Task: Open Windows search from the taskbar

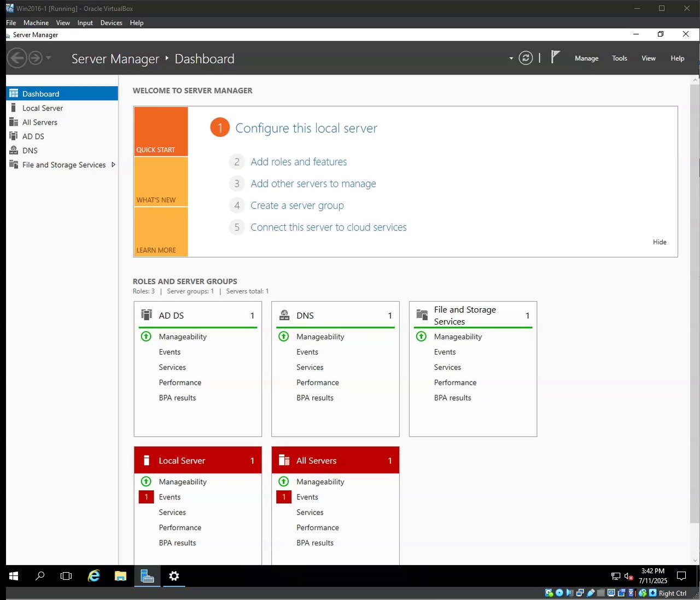Action: [x=40, y=576]
